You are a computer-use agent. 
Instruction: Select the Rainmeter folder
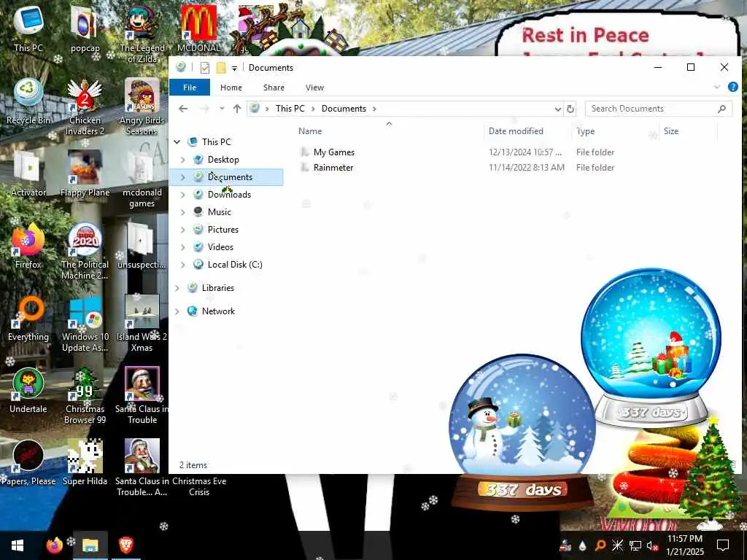pyautogui.click(x=333, y=168)
